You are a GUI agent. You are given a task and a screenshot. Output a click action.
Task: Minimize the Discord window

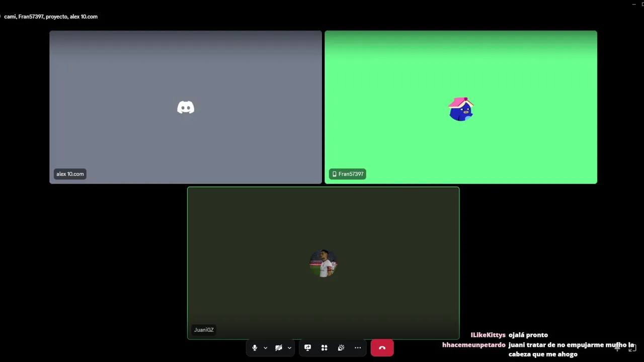pyautogui.click(x=634, y=4)
